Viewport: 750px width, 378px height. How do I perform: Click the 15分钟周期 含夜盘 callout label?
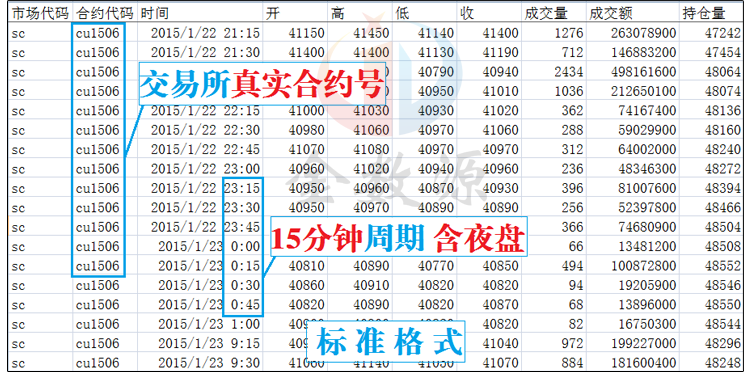[399, 237]
